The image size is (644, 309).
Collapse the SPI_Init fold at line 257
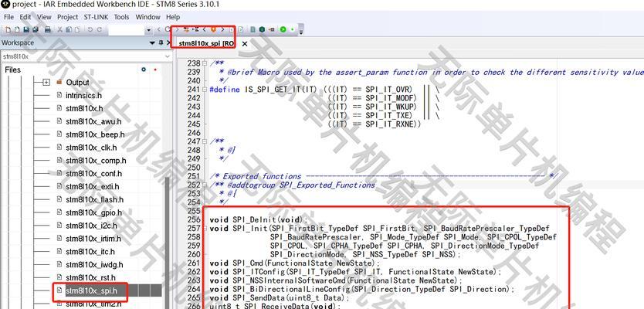tap(205, 229)
